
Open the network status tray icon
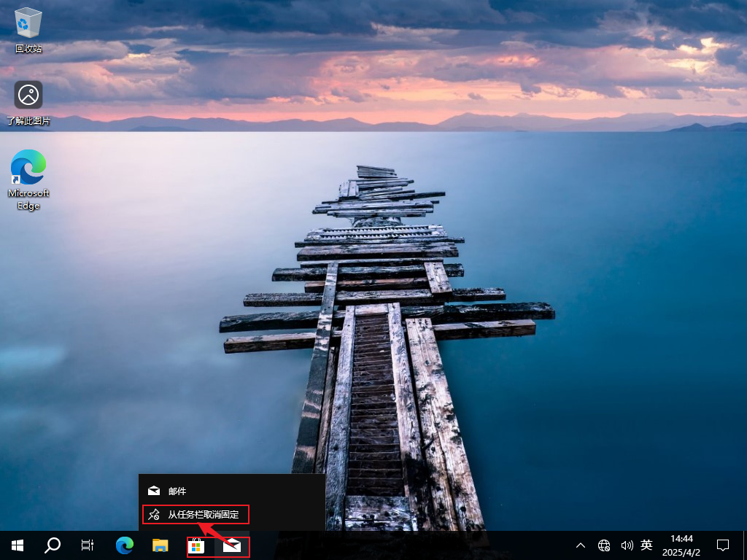pyautogui.click(x=604, y=545)
